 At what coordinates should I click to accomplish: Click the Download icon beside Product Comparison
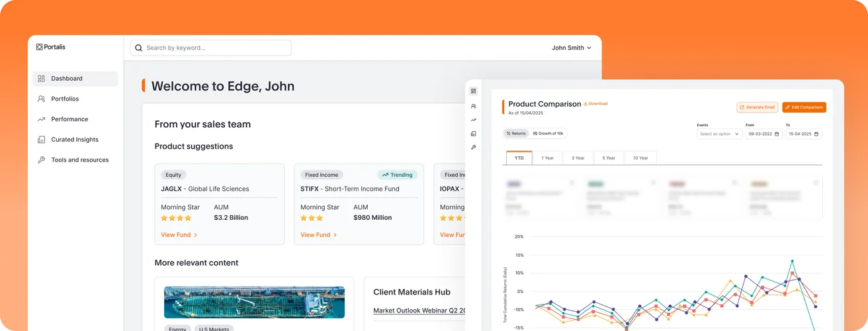[x=586, y=104]
